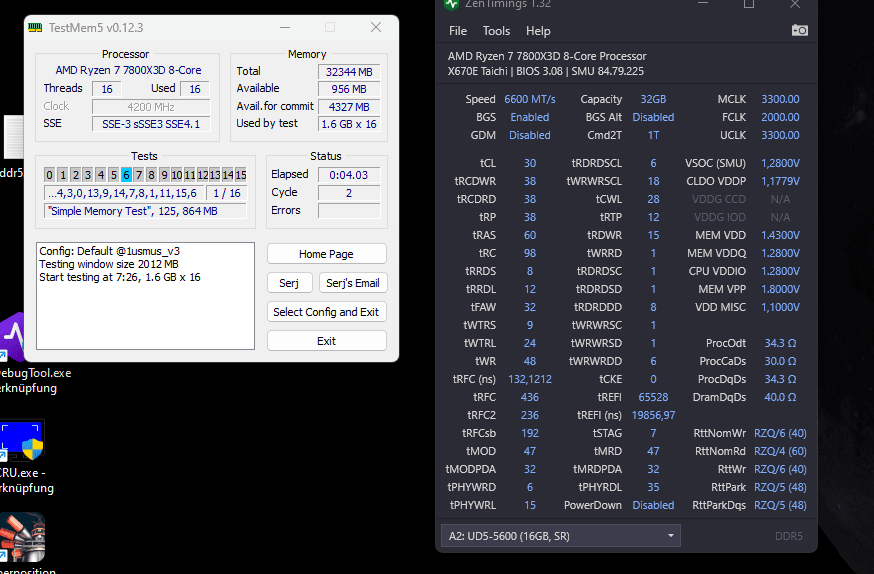Click the Threads value field 16
The height and width of the screenshot is (574, 874).
tap(107, 89)
